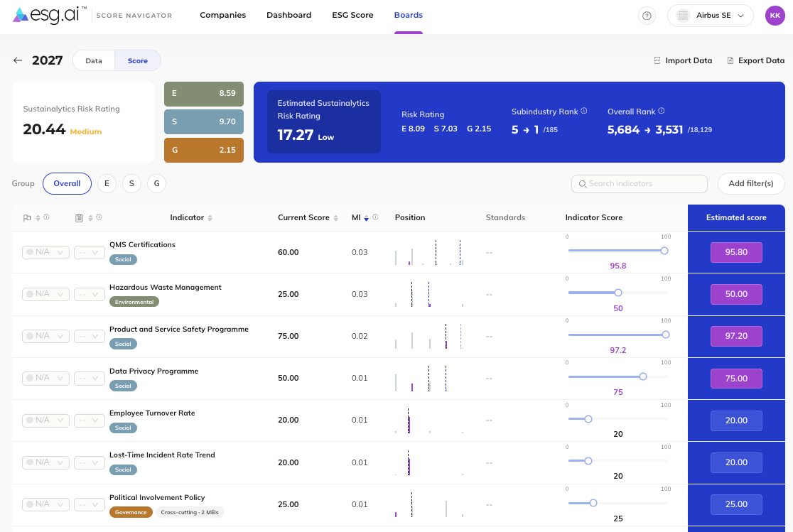The height and width of the screenshot is (532, 793).
Task: Click the esg.ai logo
Action: click(x=50, y=15)
